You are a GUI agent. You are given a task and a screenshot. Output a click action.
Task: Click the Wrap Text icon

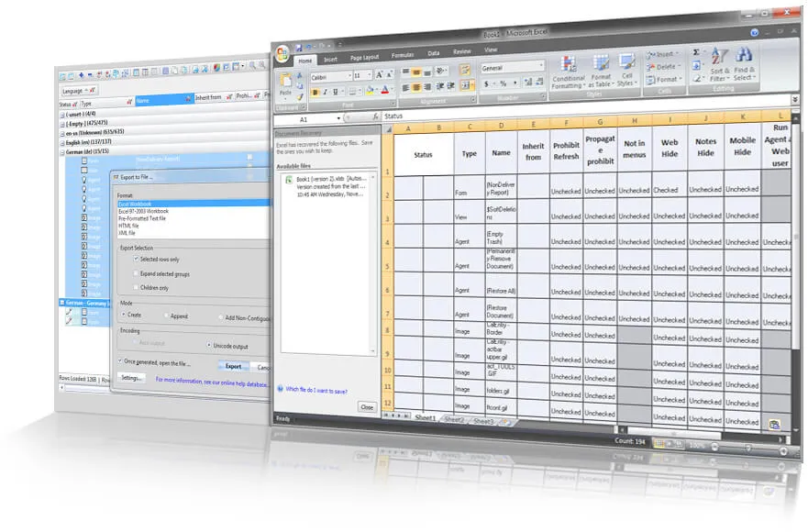point(465,70)
